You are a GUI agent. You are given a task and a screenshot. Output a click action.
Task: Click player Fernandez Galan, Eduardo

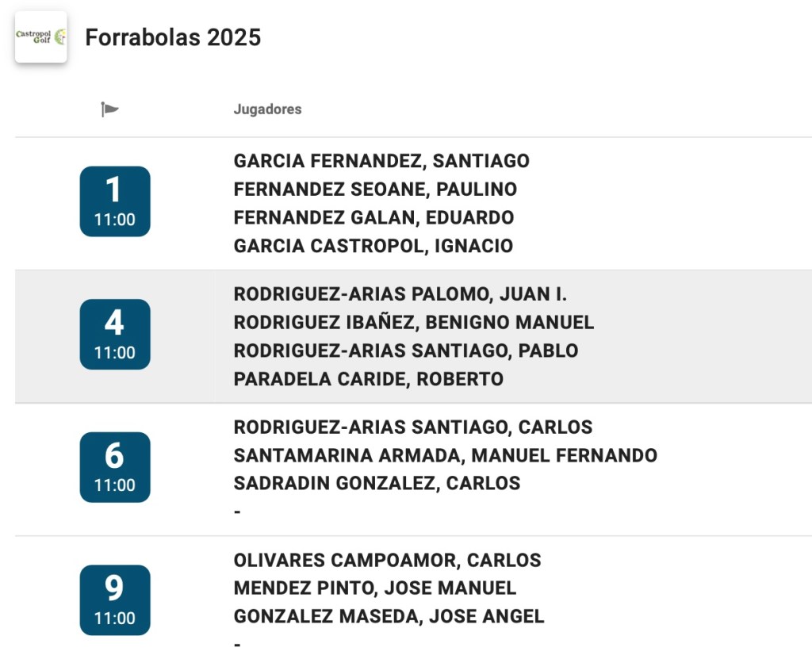(373, 217)
